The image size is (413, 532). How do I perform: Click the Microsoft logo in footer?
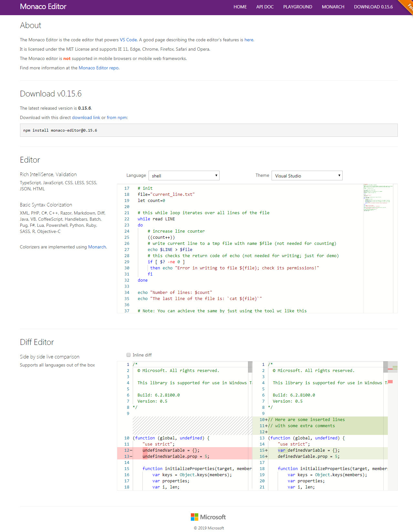(x=208, y=517)
